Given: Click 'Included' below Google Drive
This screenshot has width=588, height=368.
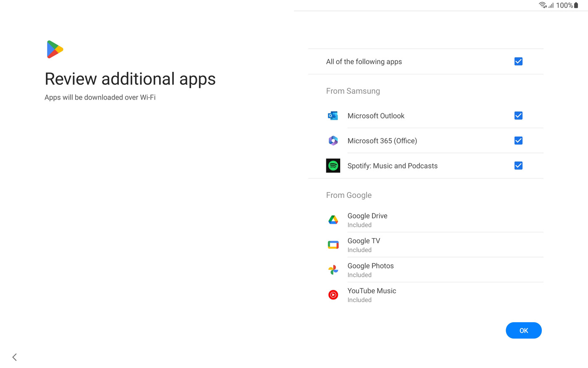Looking at the screenshot, I should (359, 225).
